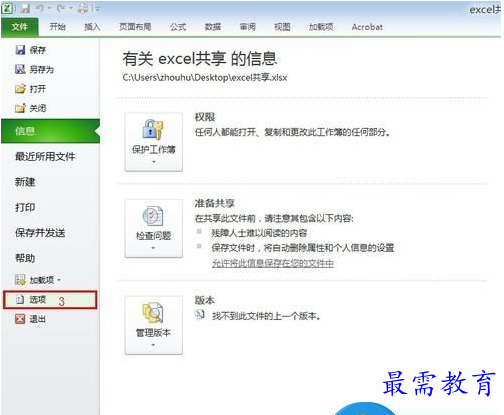Switch to the 插入 ribbon tab
Screen dimensions: 504x415
click(92, 27)
